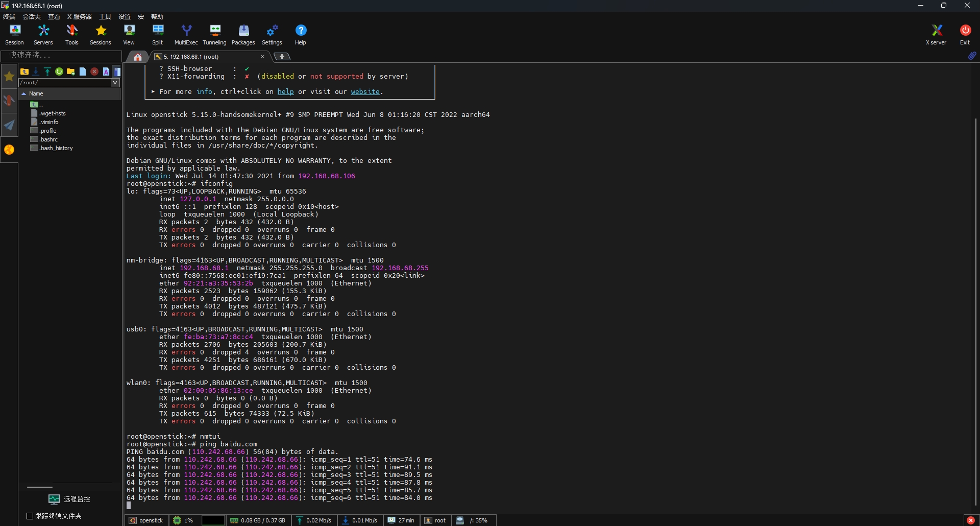Image resolution: width=980 pixels, height=526 pixels.
Task: Open the Session toolbar button
Action: click(x=14, y=35)
